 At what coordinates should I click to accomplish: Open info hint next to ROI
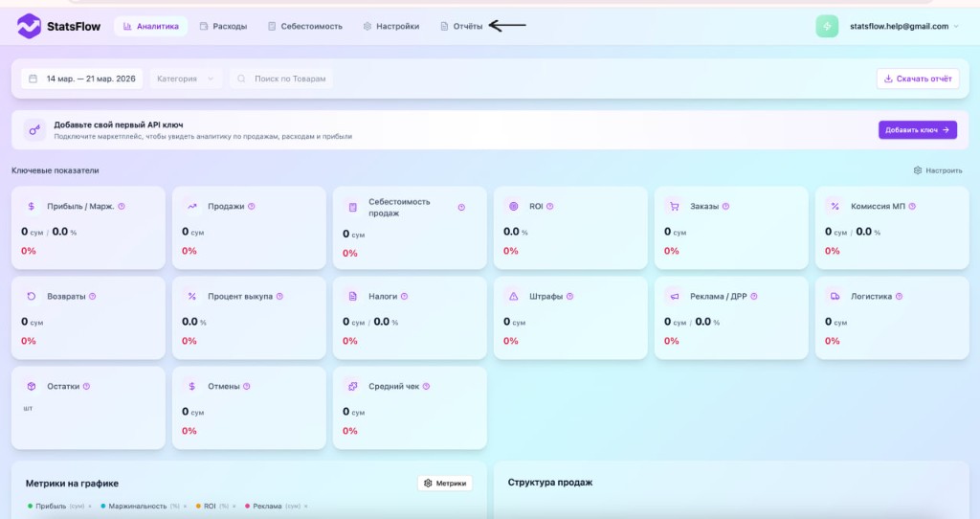coord(550,206)
